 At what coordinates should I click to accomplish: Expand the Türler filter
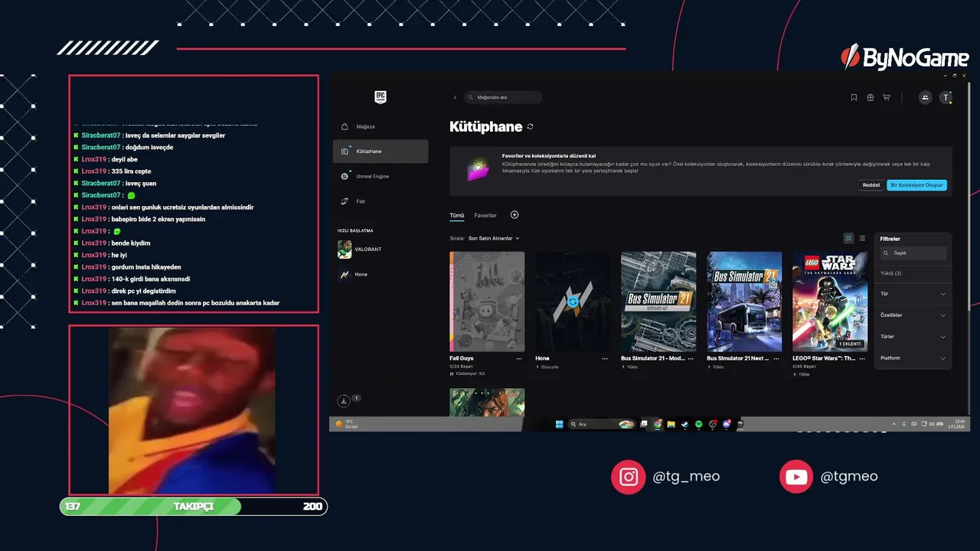click(x=913, y=337)
